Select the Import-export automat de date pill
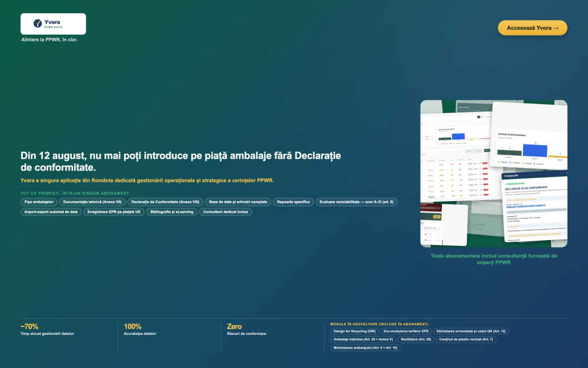The width and height of the screenshot is (588, 368). point(51,212)
